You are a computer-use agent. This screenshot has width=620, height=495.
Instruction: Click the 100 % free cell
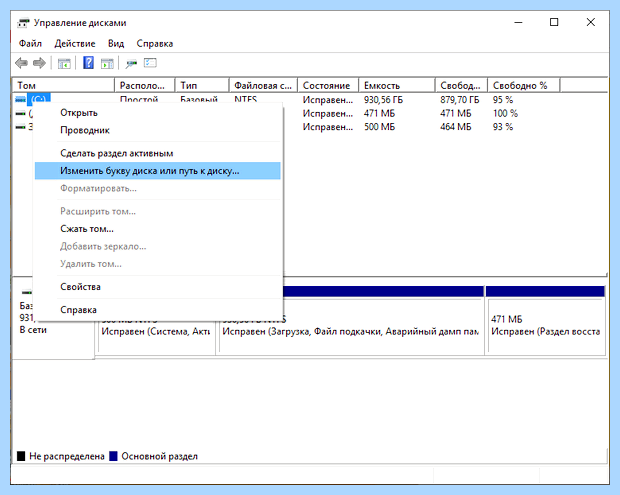505,113
